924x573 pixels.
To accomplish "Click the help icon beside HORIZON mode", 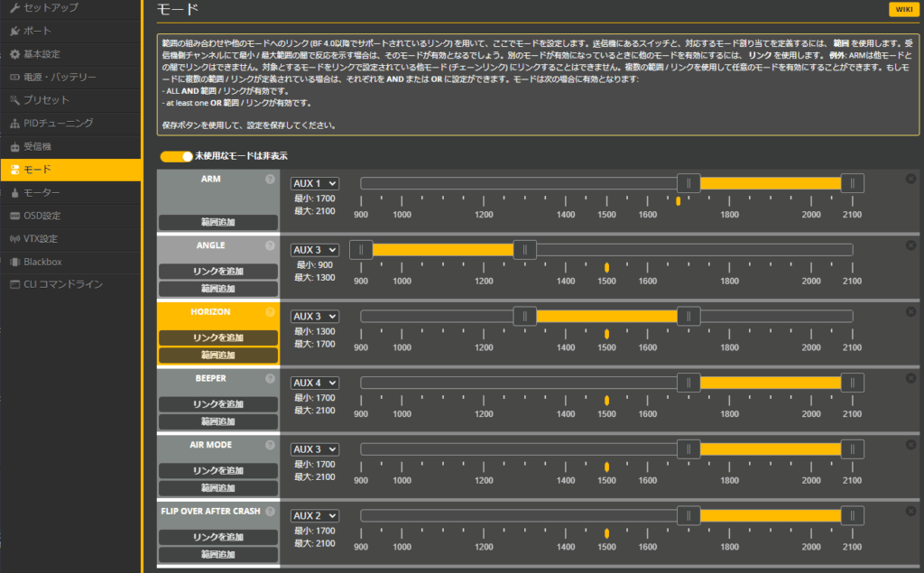I will (270, 312).
